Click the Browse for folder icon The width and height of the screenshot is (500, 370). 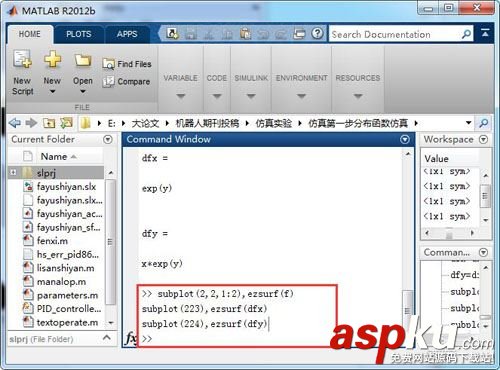pyautogui.click(x=66, y=123)
